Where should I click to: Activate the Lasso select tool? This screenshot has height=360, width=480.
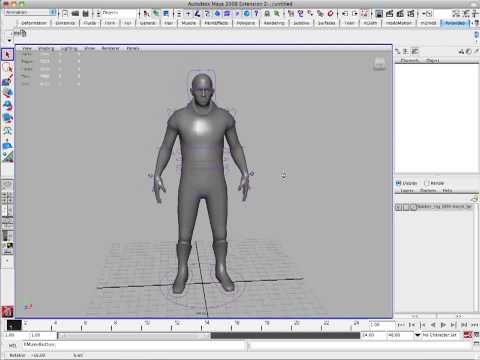coord(7,67)
